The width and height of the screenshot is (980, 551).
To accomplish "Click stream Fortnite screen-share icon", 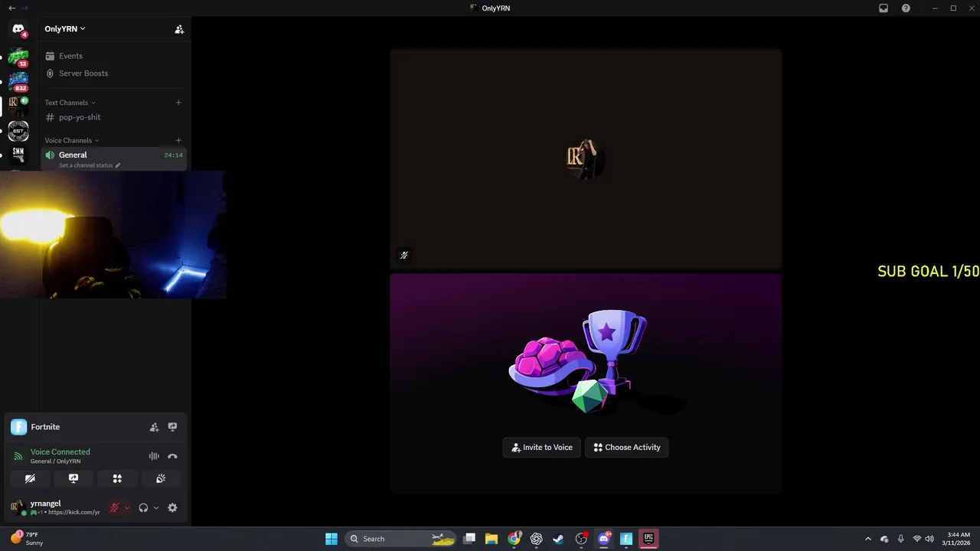I will (172, 427).
